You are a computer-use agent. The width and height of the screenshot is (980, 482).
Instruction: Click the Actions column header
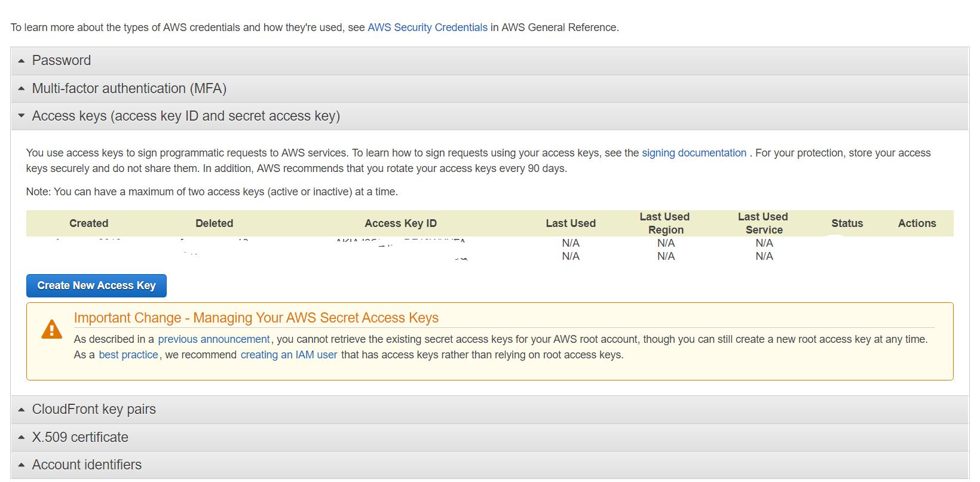pos(917,223)
